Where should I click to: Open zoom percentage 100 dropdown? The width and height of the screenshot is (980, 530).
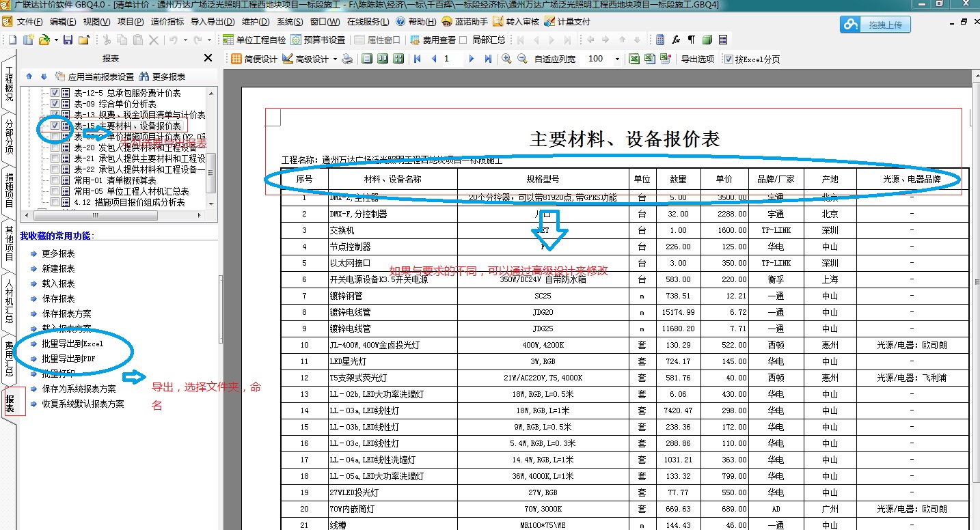point(617,59)
